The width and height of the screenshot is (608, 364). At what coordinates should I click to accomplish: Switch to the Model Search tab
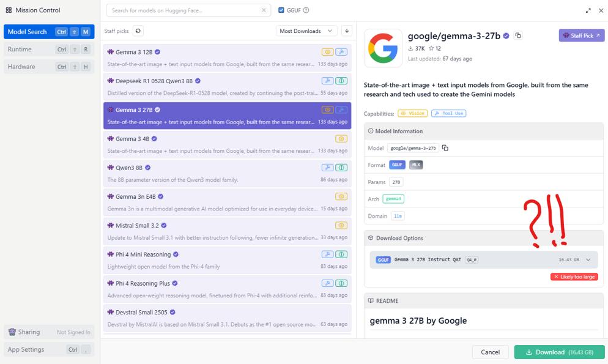[49, 32]
